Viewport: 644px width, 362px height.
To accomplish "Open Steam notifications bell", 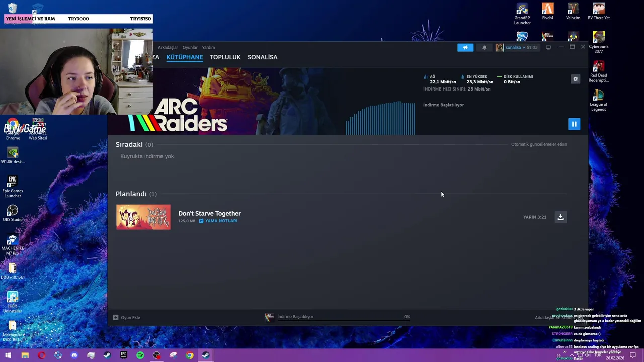I will pyautogui.click(x=484, y=47).
